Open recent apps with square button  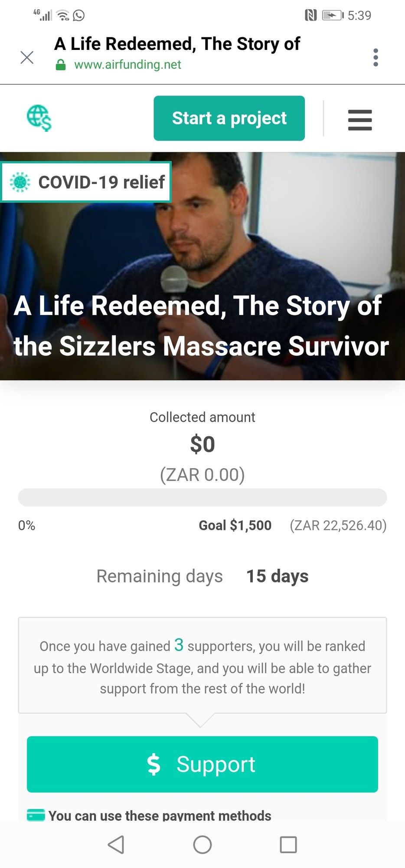coord(288,845)
